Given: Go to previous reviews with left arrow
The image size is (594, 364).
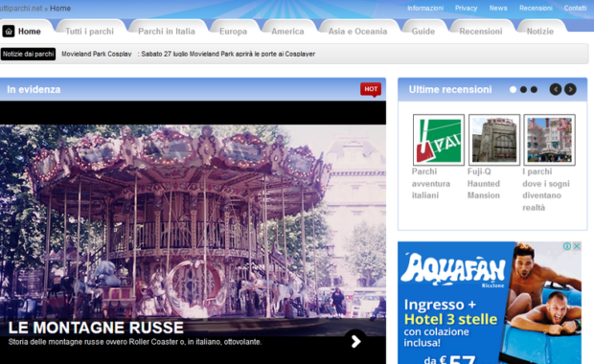Looking at the screenshot, I should [556, 89].
